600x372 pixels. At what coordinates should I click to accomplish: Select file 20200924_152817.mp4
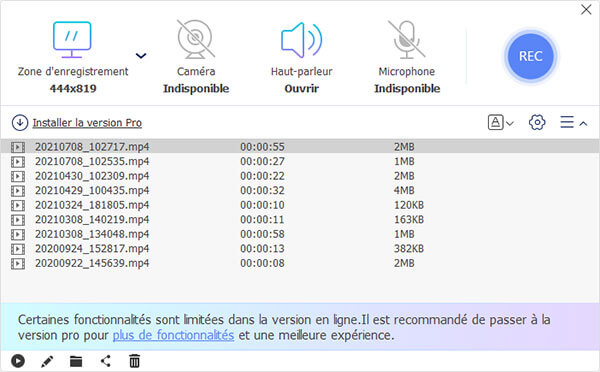pyautogui.click(x=300, y=248)
